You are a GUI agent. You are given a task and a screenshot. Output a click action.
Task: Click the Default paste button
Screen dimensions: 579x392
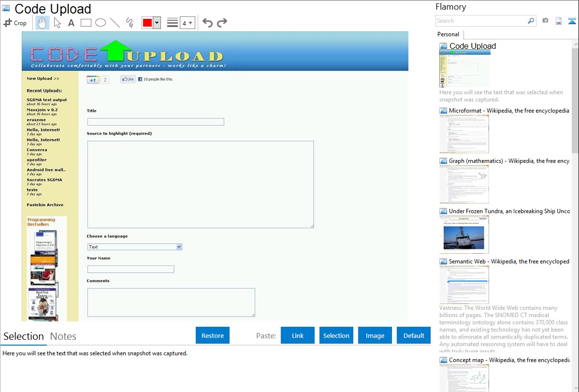click(x=414, y=335)
